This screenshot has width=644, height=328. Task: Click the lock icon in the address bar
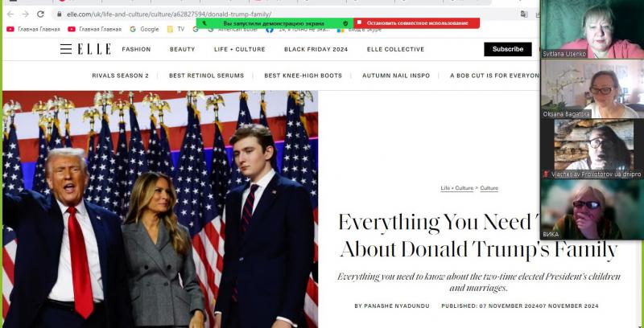(60, 14)
